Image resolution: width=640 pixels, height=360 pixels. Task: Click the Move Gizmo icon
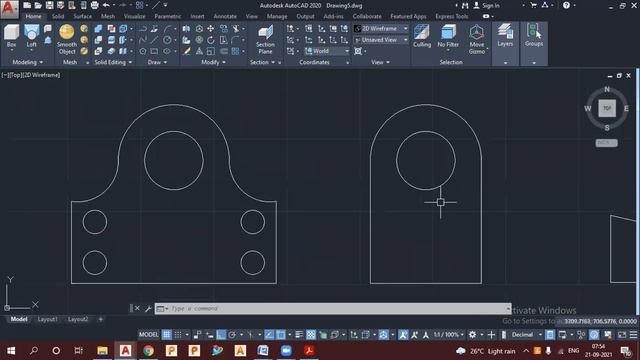coord(476,33)
